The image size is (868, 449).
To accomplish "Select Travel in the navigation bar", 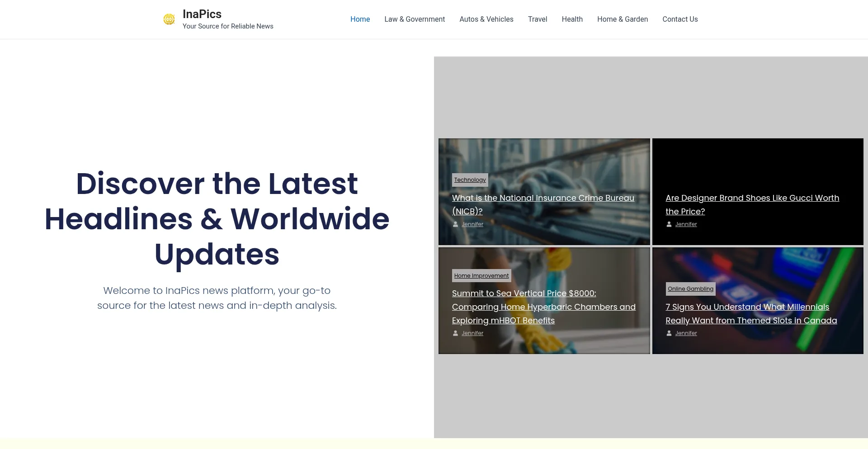I will click(x=537, y=19).
